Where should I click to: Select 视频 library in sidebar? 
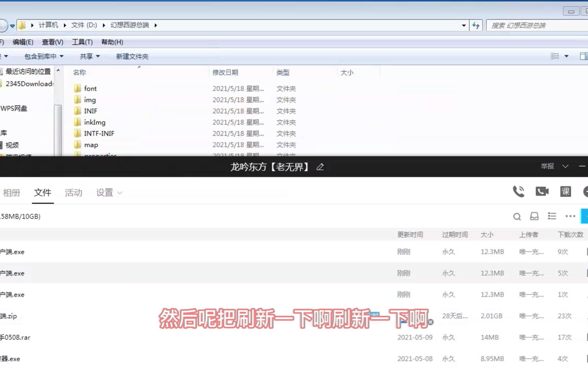point(12,145)
